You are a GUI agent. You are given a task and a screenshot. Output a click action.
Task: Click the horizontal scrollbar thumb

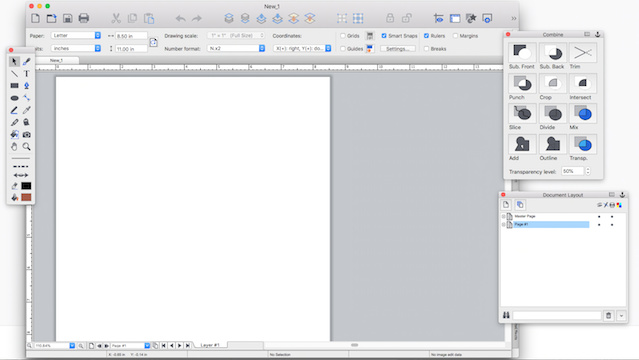355,345
